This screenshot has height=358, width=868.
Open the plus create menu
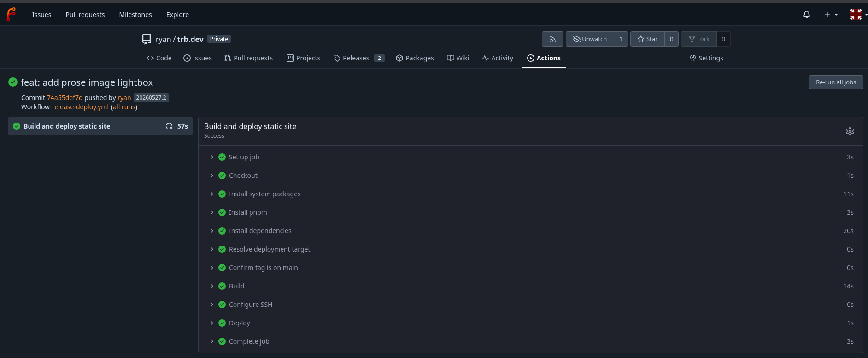coord(831,14)
